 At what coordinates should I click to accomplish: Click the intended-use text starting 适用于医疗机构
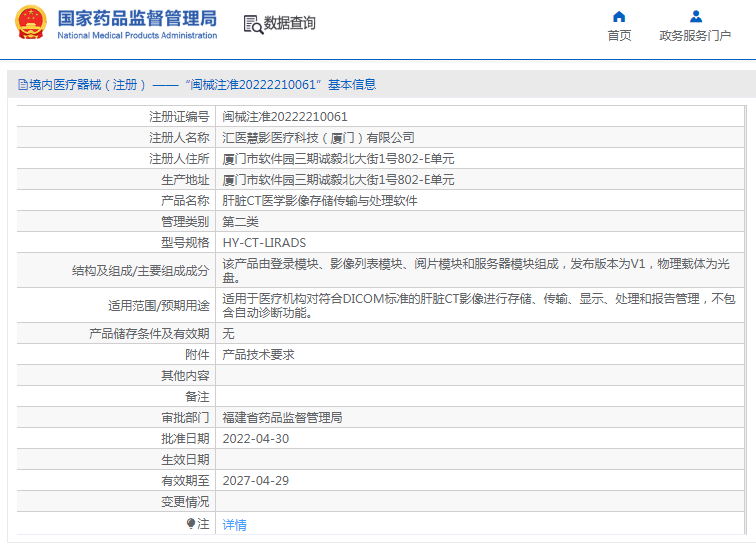click(479, 306)
